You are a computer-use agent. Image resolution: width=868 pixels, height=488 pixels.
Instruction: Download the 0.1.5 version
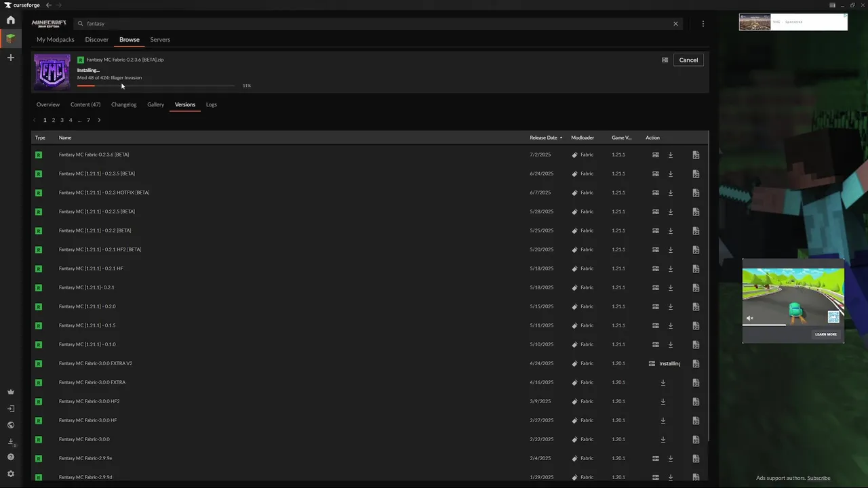coord(670,325)
